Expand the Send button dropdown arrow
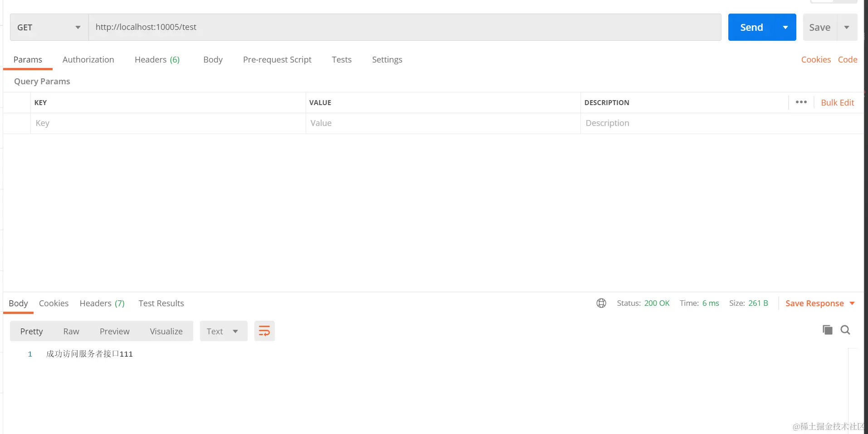 [785, 27]
